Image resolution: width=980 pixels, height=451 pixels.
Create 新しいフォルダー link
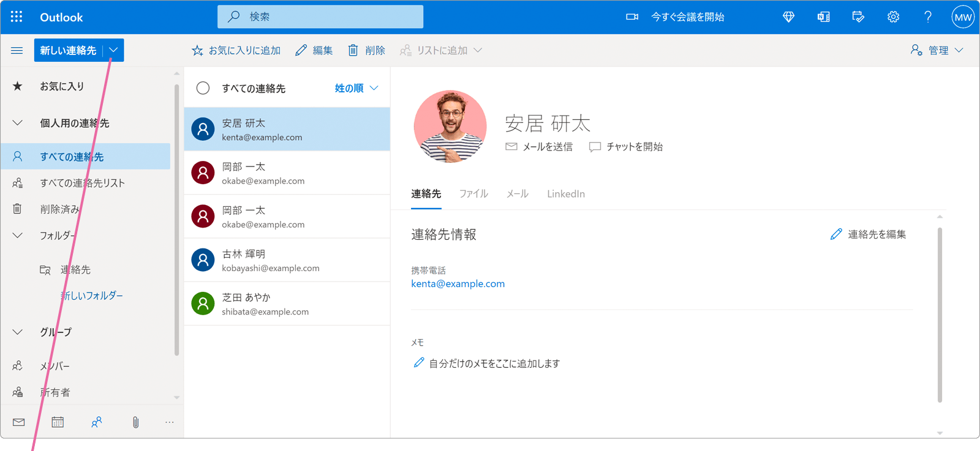[x=92, y=296]
